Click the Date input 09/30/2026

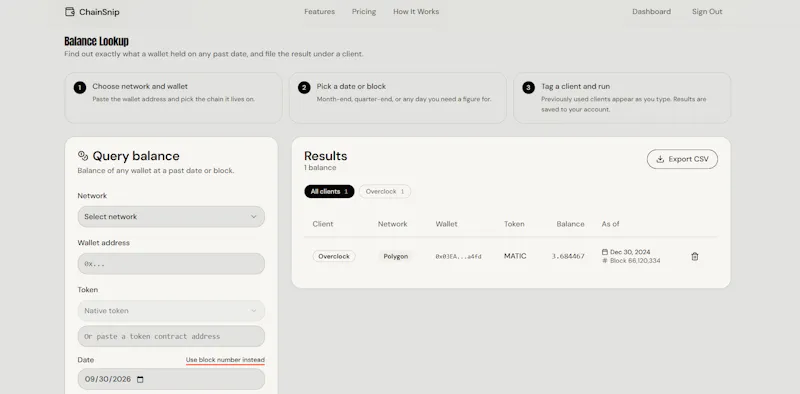point(171,379)
